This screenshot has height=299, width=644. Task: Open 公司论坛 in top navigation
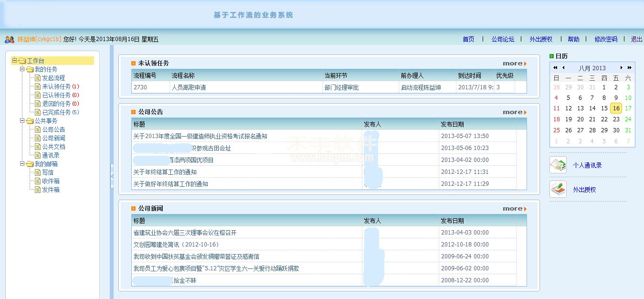coord(503,39)
